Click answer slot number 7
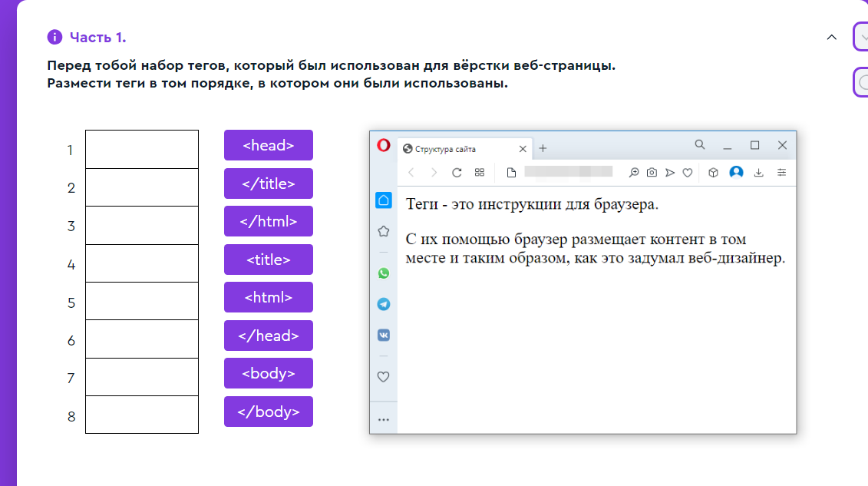The height and width of the screenshot is (486, 868). pos(142,377)
